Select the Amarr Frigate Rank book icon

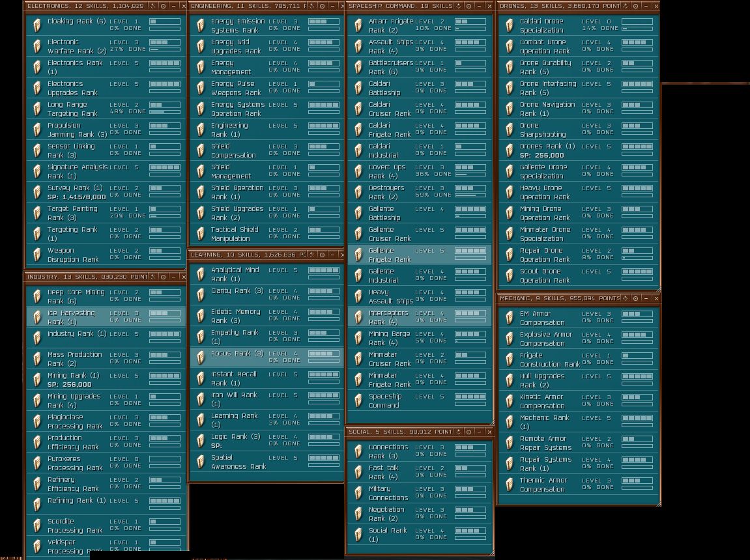(x=359, y=25)
